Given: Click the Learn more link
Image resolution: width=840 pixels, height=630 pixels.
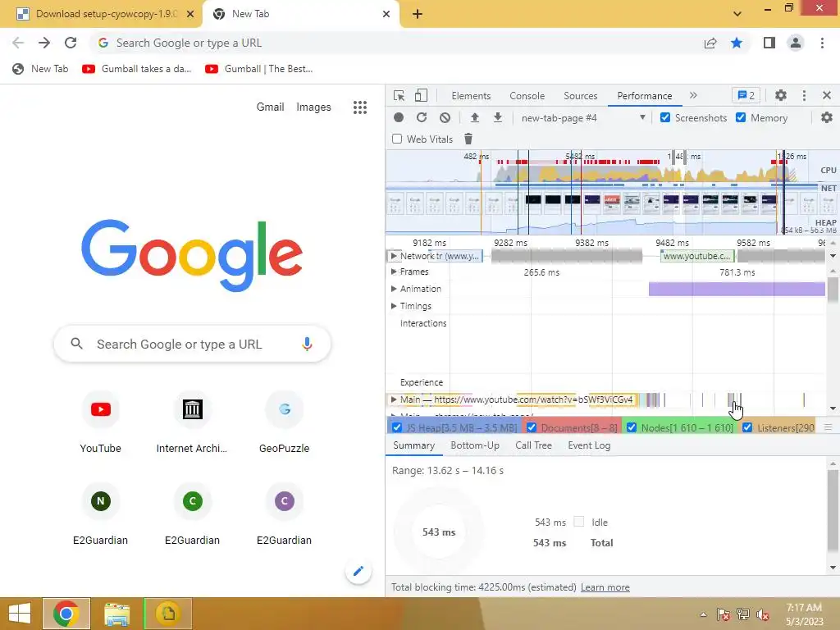Looking at the screenshot, I should point(605,587).
